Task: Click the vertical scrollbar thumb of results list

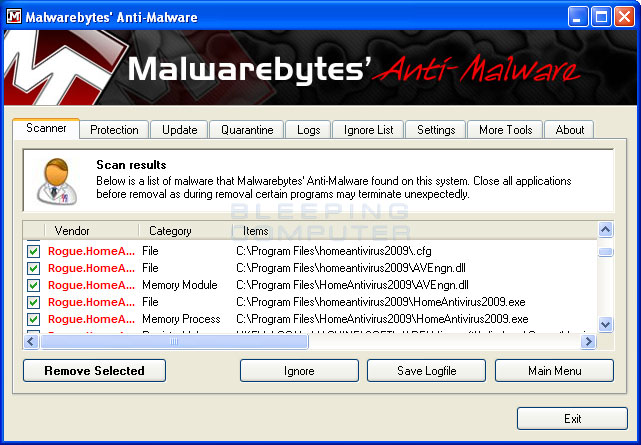Action: (x=605, y=252)
